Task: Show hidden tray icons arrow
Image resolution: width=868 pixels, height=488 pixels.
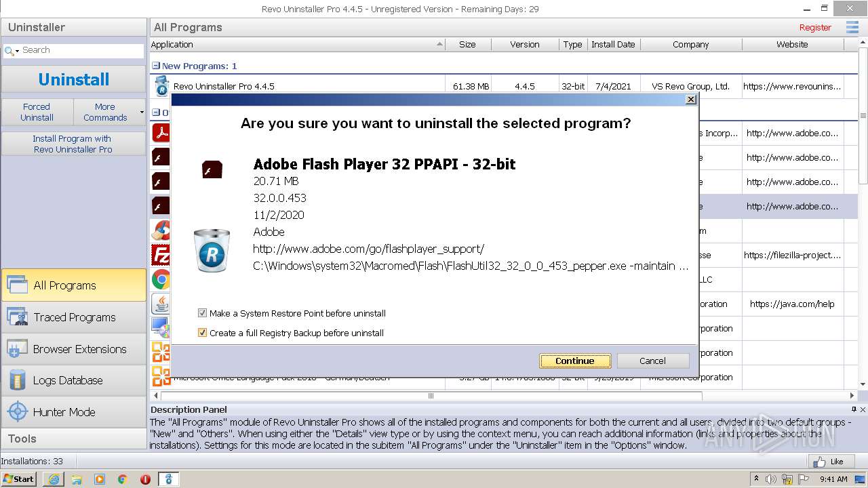Action: (x=756, y=479)
